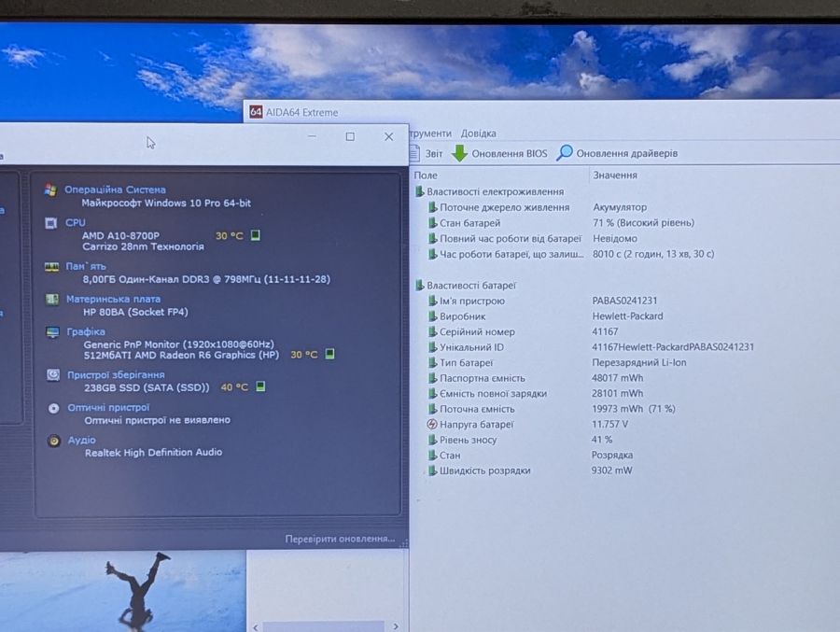Select the Властивості електроживлення group row

(x=490, y=191)
